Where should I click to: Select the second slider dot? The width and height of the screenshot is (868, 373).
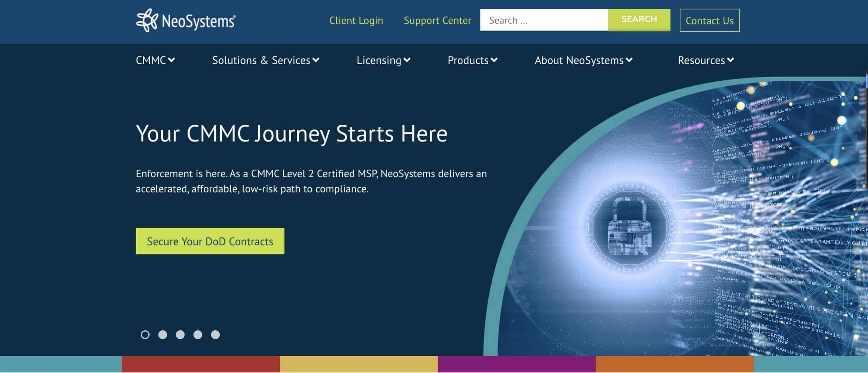coord(163,335)
